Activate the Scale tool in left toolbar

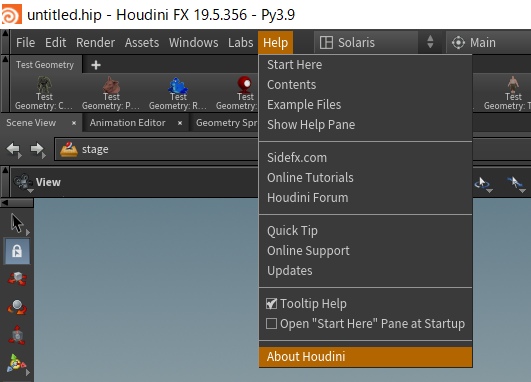17,335
